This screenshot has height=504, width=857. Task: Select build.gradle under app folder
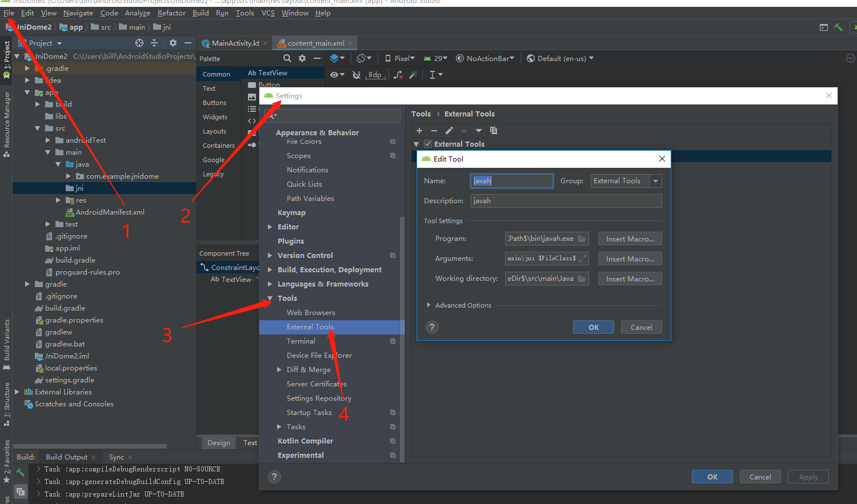click(75, 260)
